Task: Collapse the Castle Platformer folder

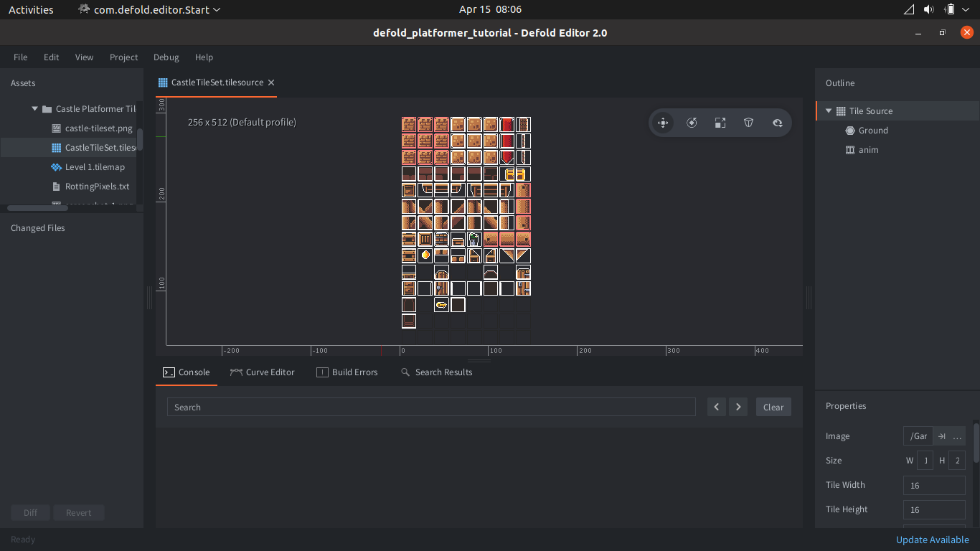Action: [34, 109]
